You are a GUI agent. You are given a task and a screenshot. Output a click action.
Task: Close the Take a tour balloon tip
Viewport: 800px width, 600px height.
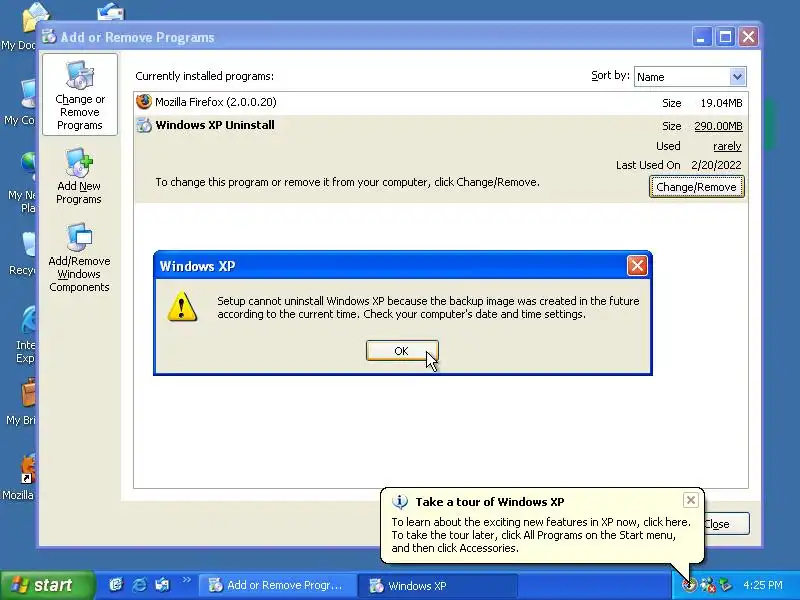click(690, 500)
